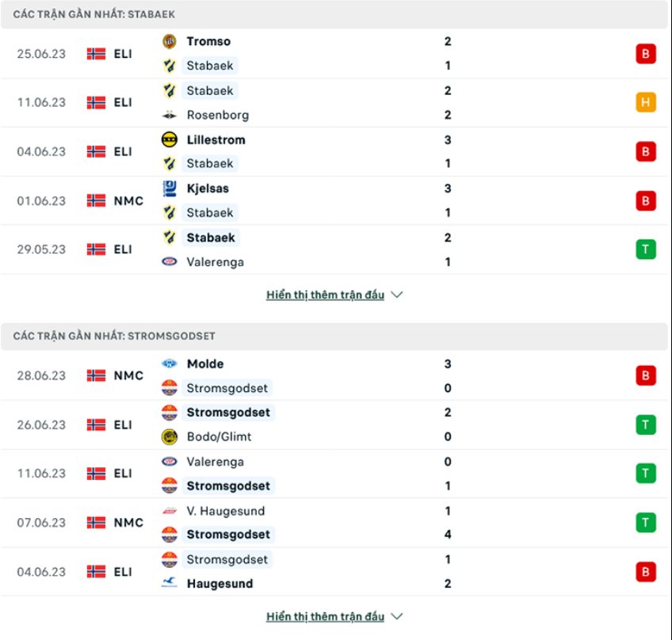Click the highlighted Stromsgodset team name

pos(229,413)
